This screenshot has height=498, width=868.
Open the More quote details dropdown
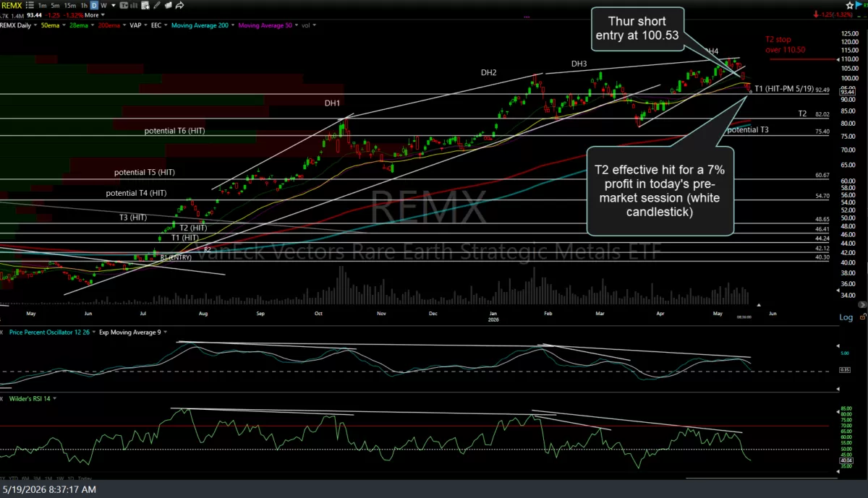coord(95,15)
